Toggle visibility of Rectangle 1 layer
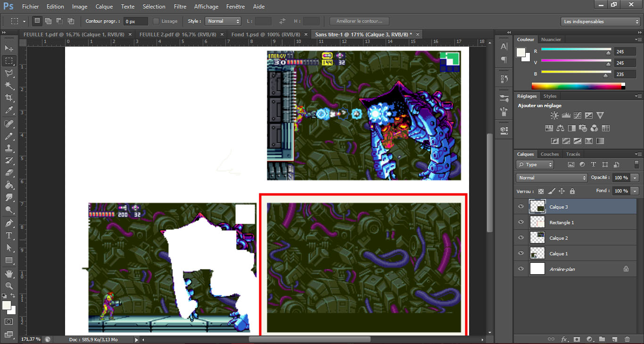 pos(521,222)
